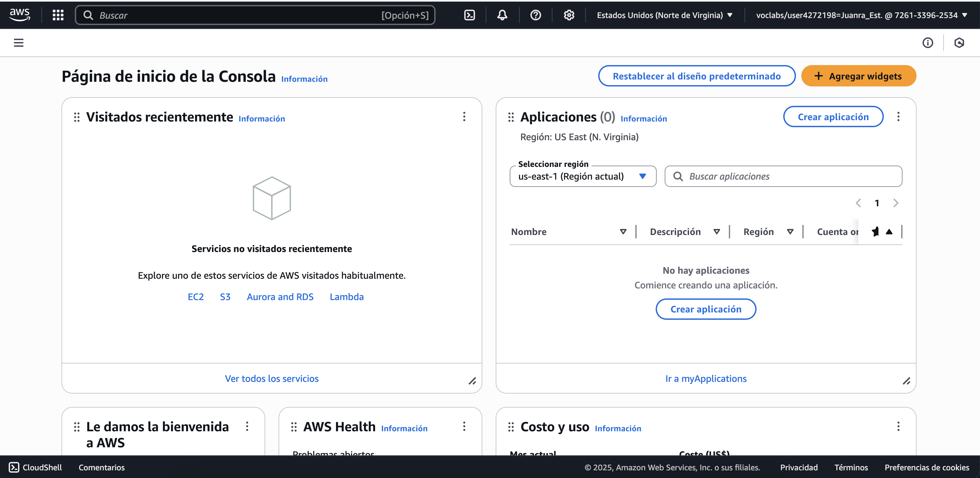
Task: Expand the voclabs account menu
Action: (861, 15)
